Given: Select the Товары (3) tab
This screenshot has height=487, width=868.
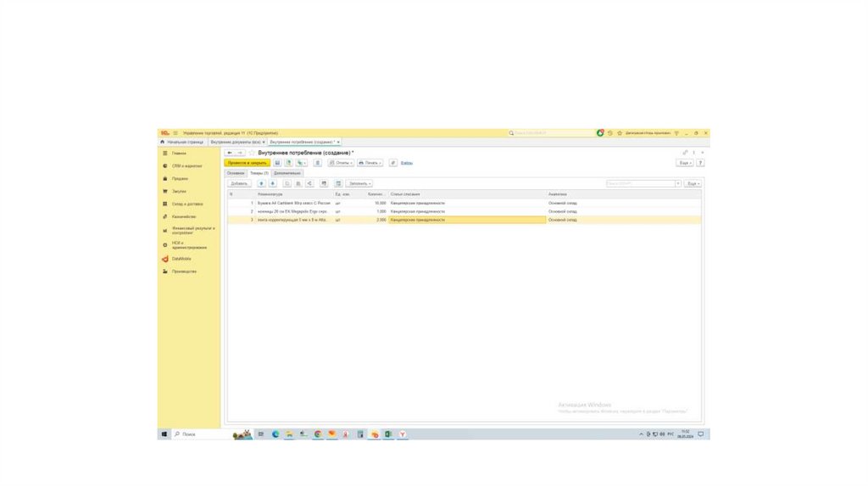Looking at the screenshot, I should tap(259, 173).
